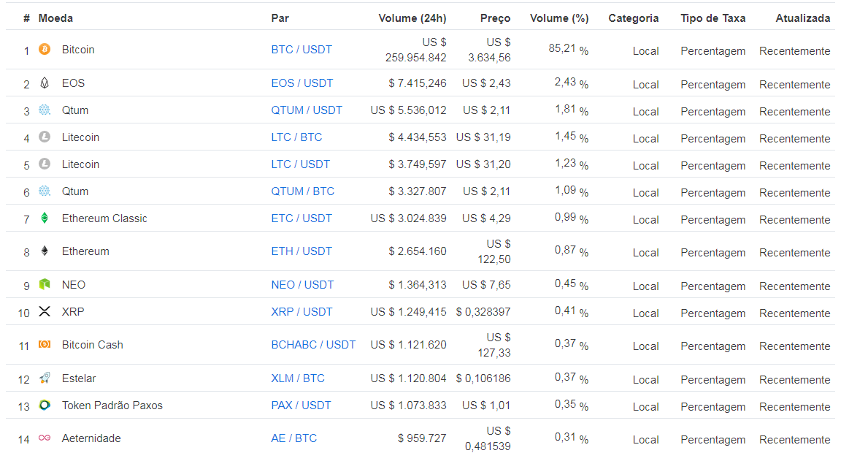
Task: Sort by the Volume (24h) column header
Action: click(412, 18)
